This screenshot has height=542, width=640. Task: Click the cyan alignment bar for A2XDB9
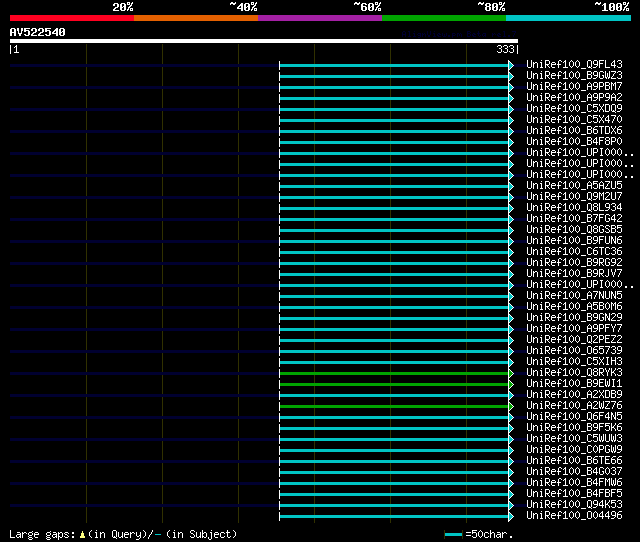[394, 395]
